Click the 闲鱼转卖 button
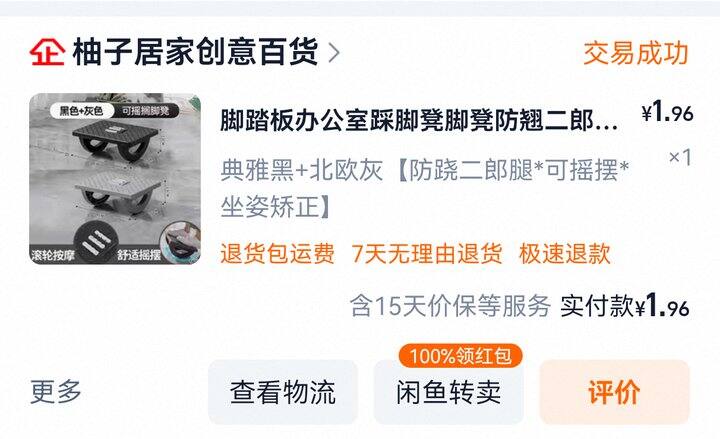Image resolution: width=720 pixels, height=439 pixels. coord(449,392)
